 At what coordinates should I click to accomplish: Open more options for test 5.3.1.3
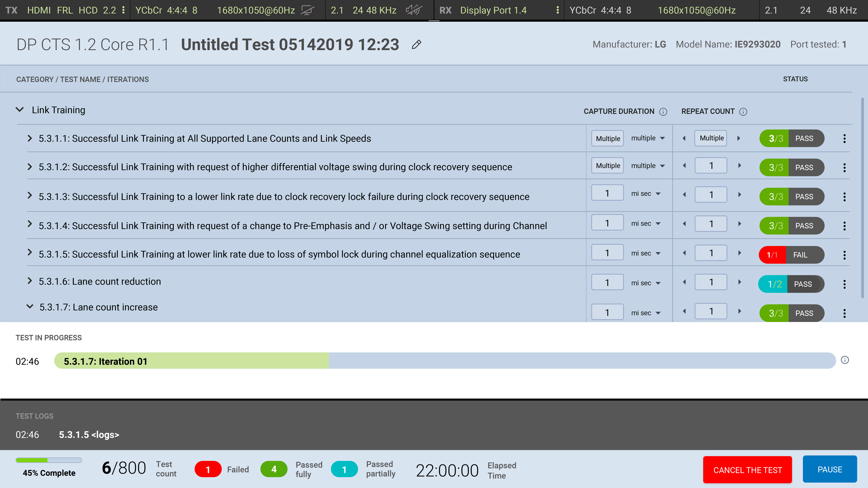pos(844,197)
